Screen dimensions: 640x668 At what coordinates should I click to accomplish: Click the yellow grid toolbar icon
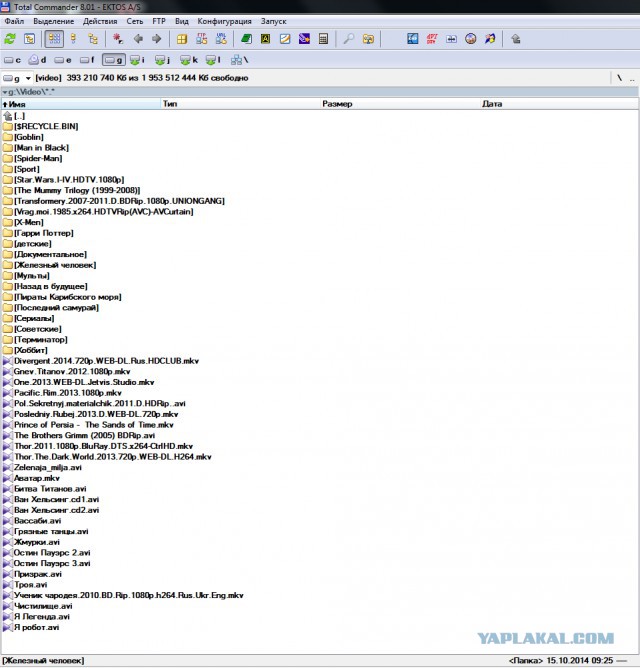click(182, 39)
